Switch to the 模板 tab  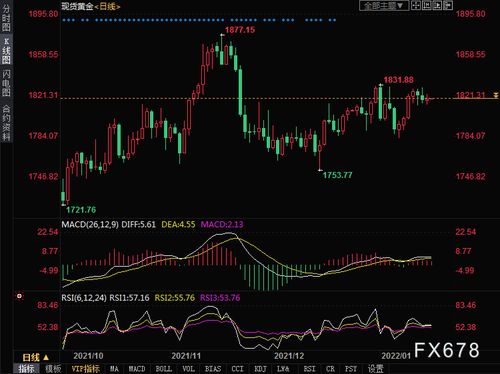(x=53, y=369)
